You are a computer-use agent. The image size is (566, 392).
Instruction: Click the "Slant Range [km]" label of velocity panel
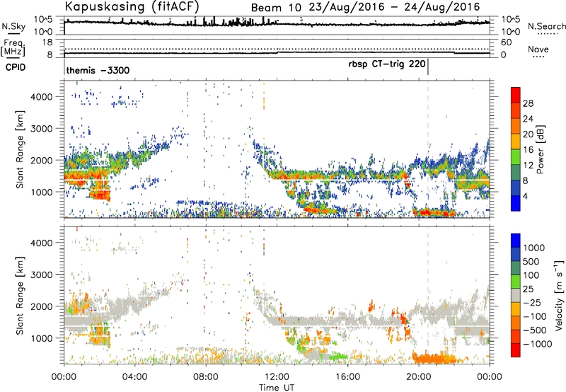[x=20, y=296]
